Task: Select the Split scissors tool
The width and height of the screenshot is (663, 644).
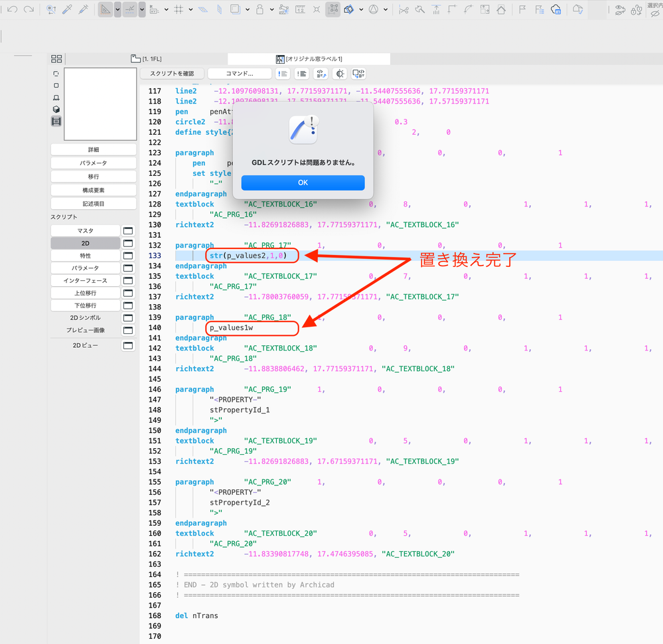Action: coord(404,9)
